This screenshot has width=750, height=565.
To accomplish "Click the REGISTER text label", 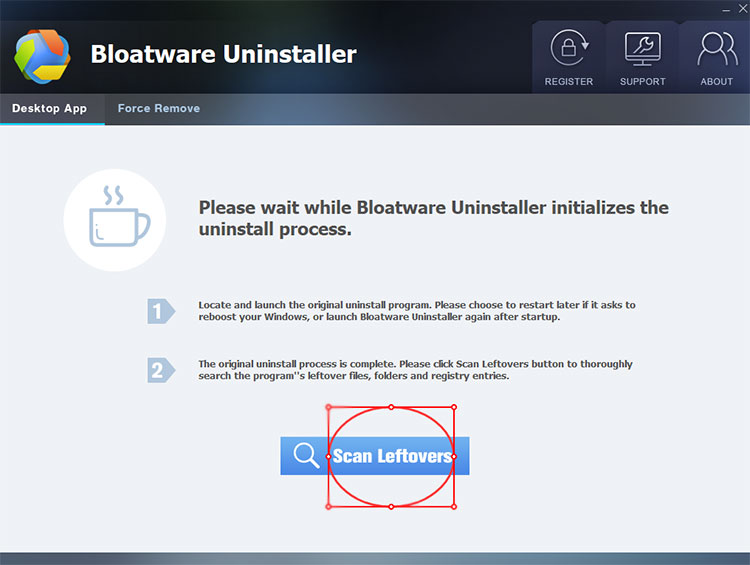I will click(569, 82).
